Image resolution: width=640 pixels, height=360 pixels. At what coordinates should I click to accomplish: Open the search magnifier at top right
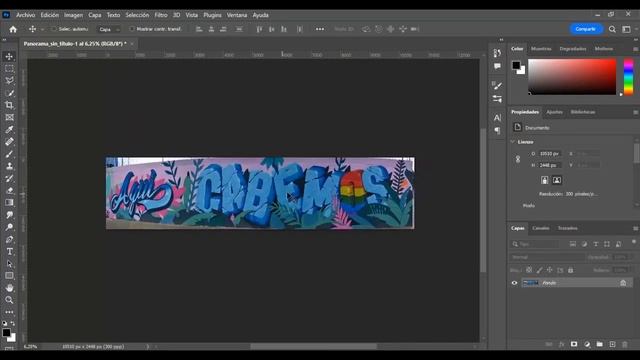[612, 29]
